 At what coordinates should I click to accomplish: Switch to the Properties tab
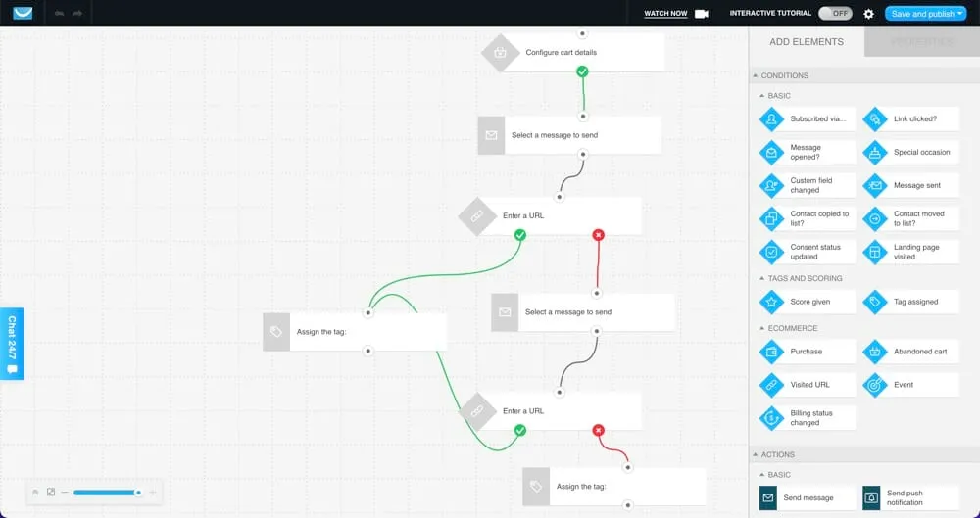point(921,42)
